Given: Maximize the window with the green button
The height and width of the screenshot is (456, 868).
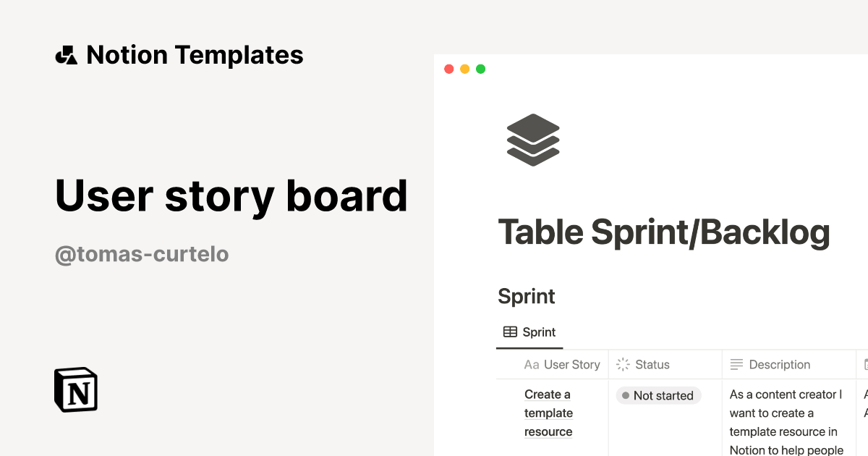Looking at the screenshot, I should [480, 69].
